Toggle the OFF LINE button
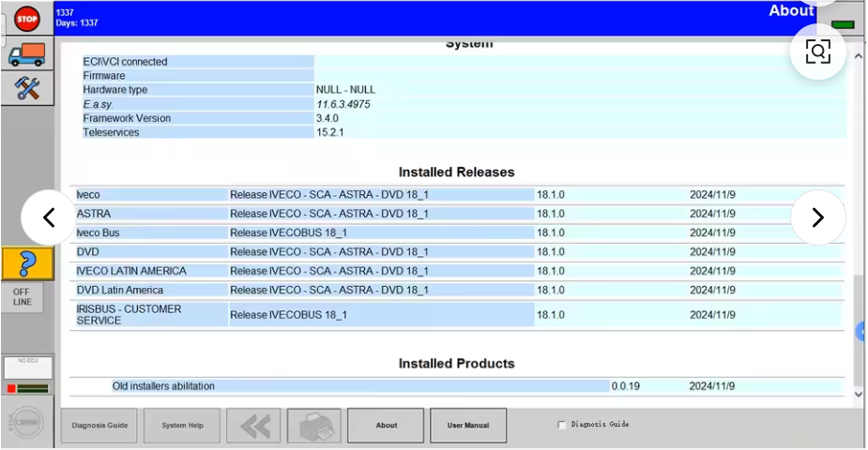Image resolution: width=868 pixels, height=450 pixels. click(x=23, y=297)
